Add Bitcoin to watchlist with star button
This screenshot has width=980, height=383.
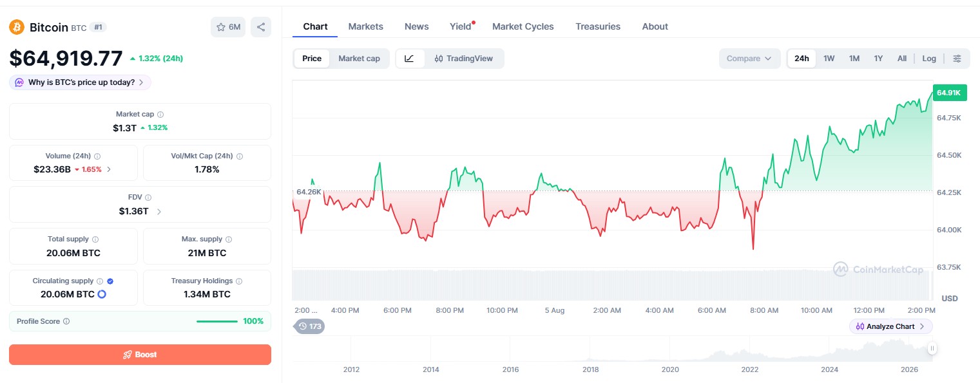(x=228, y=27)
